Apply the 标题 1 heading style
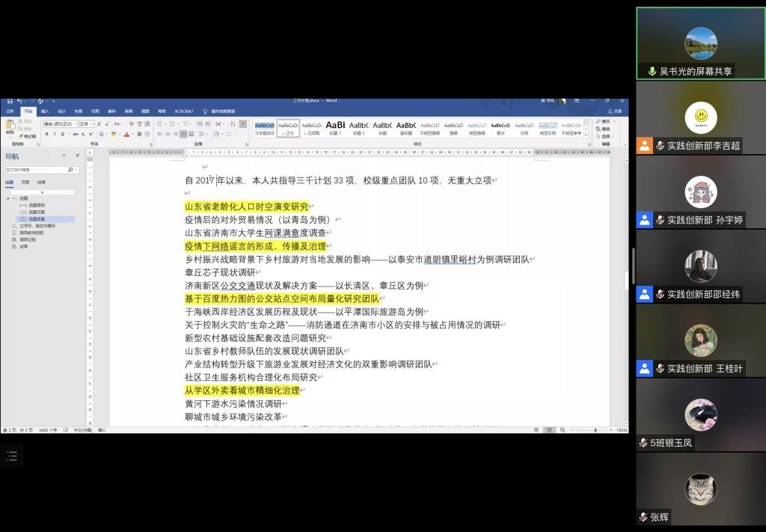 click(x=335, y=127)
